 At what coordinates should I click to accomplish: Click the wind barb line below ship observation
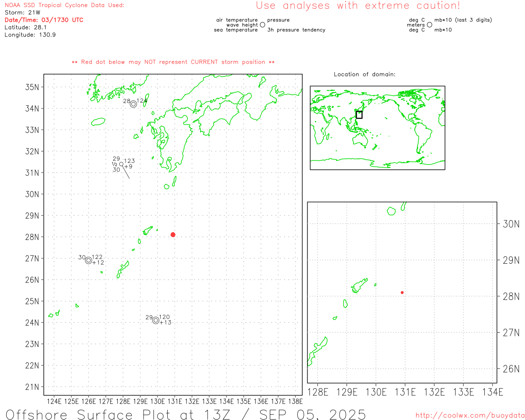click(x=126, y=172)
